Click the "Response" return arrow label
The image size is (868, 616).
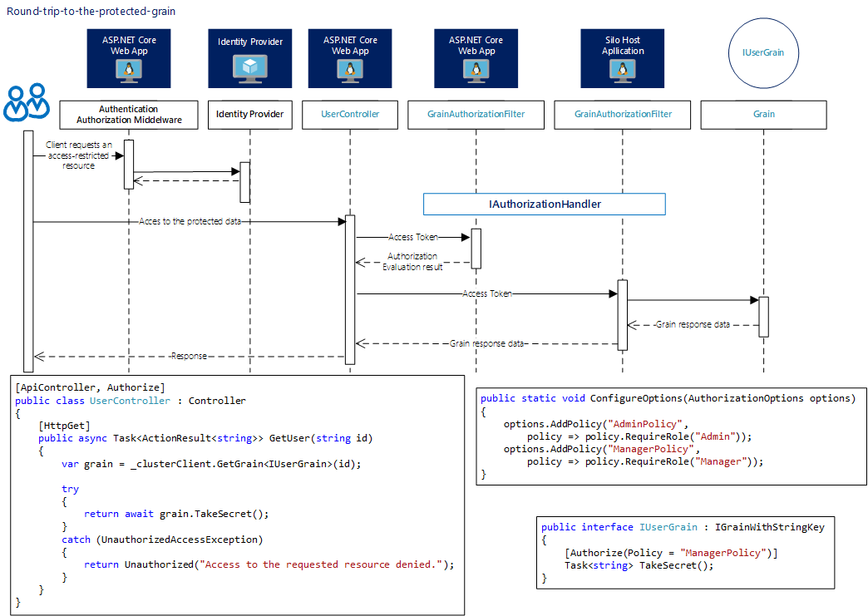(188, 356)
